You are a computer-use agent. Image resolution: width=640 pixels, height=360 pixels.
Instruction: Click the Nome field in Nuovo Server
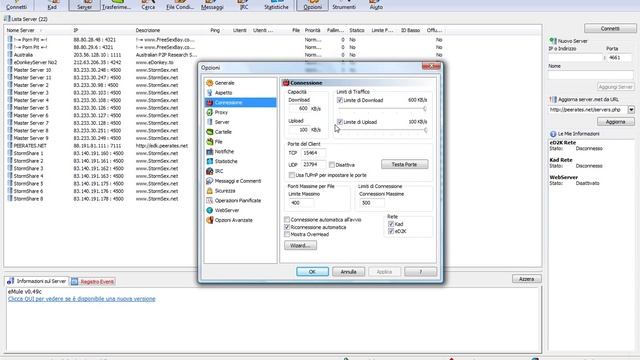[x=591, y=75]
